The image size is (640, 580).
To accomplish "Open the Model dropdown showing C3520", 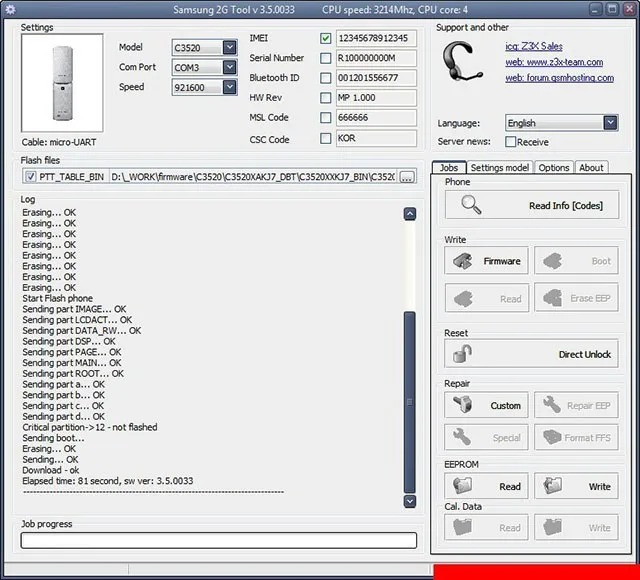I will click(x=230, y=47).
